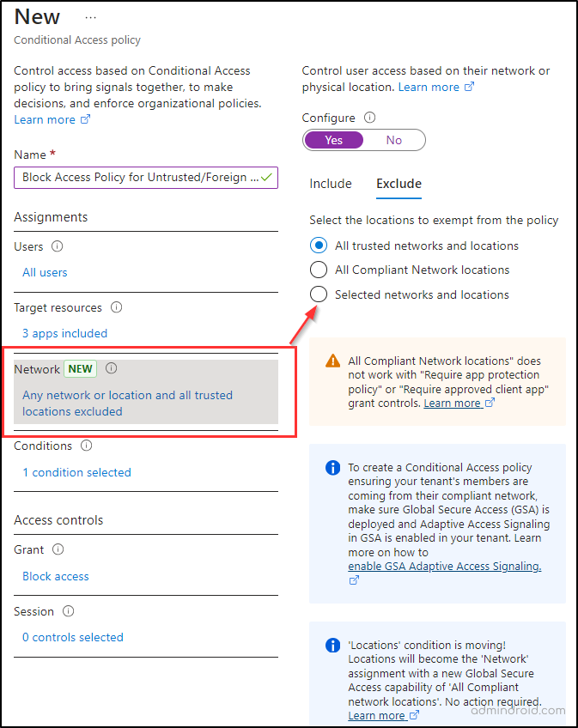The height and width of the screenshot is (728, 578).
Task: Select All trusted networks and locations radio
Action: pos(319,246)
